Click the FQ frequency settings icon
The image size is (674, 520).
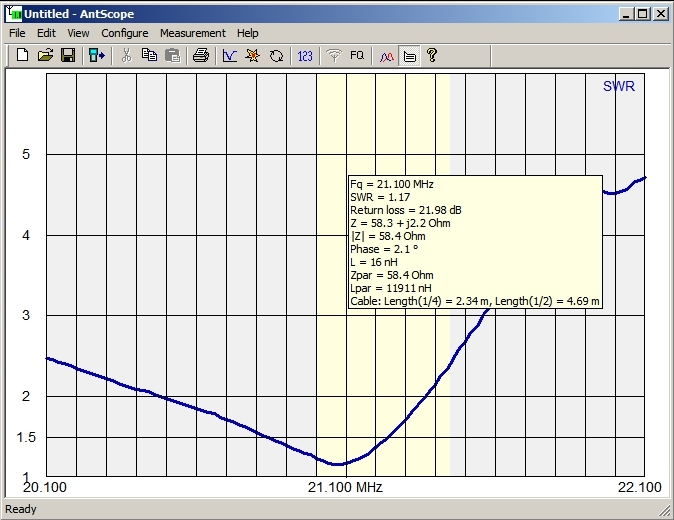pyautogui.click(x=357, y=55)
